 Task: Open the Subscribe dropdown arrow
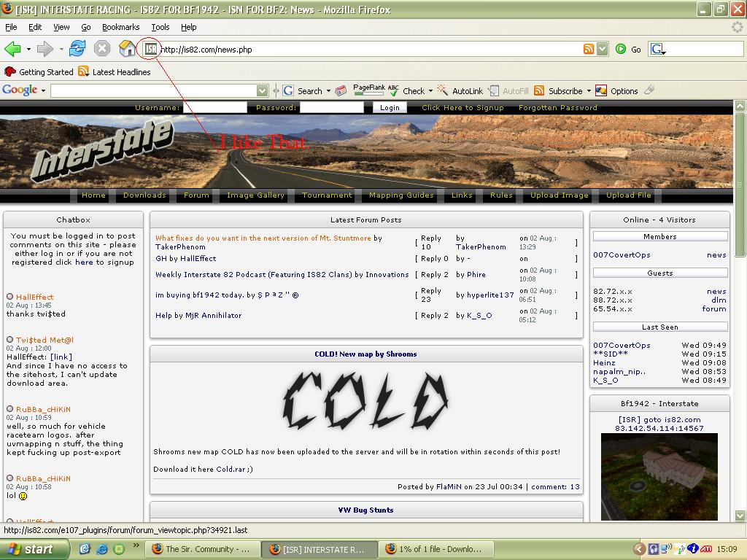click(589, 91)
